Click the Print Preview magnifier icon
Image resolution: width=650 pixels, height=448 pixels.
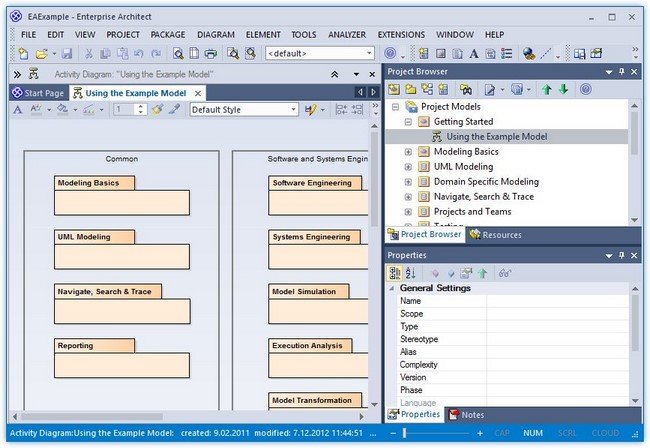coord(178,53)
